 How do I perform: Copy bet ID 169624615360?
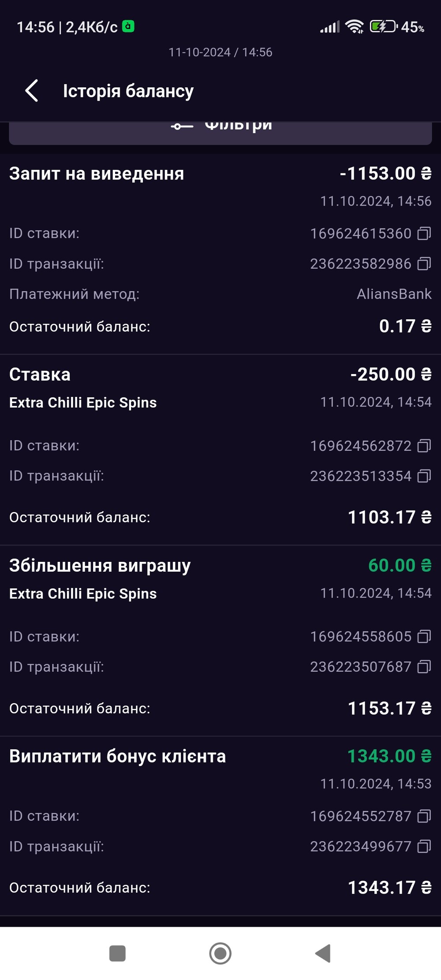click(x=424, y=233)
